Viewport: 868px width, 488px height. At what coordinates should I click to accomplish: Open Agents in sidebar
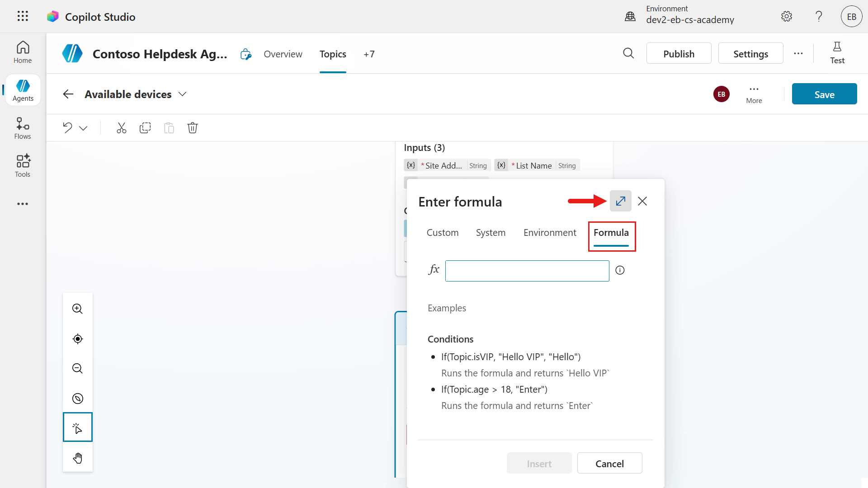23,90
